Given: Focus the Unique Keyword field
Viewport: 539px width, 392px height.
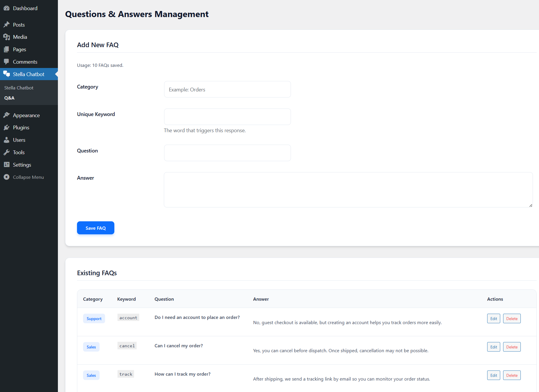Looking at the screenshot, I should [227, 117].
